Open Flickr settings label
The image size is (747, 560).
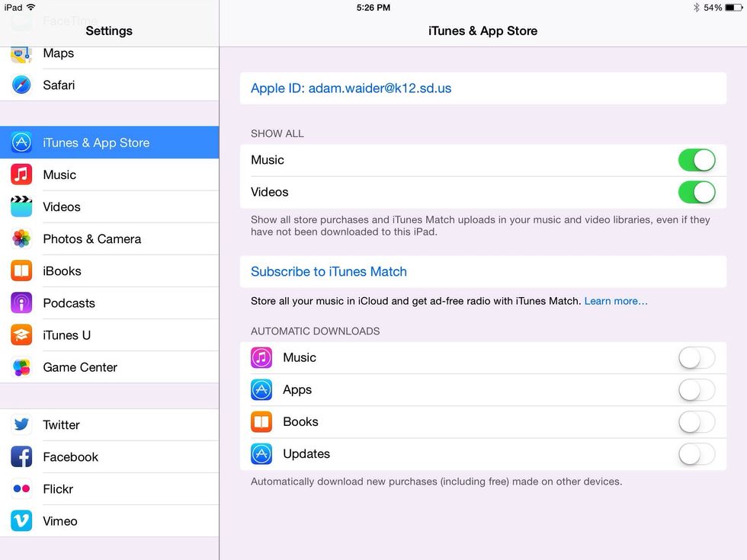point(58,489)
